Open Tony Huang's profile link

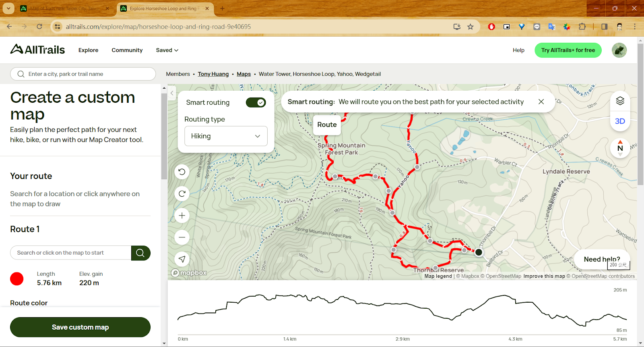coord(213,74)
